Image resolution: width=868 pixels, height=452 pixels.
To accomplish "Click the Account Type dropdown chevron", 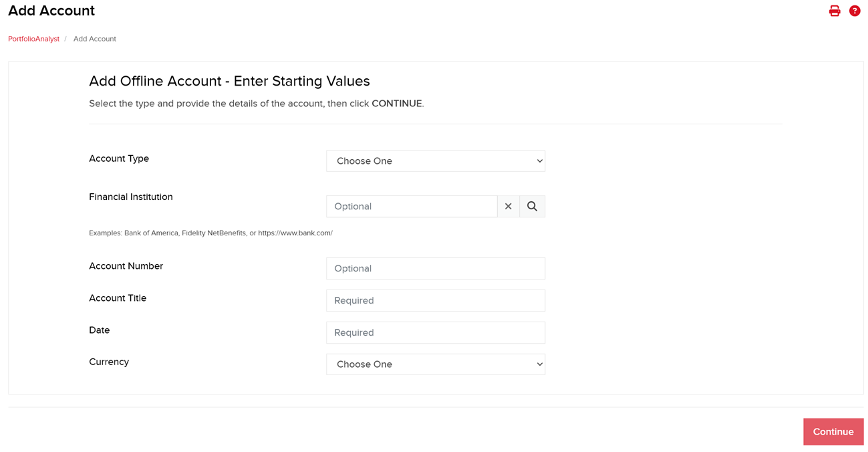I will (x=538, y=160).
